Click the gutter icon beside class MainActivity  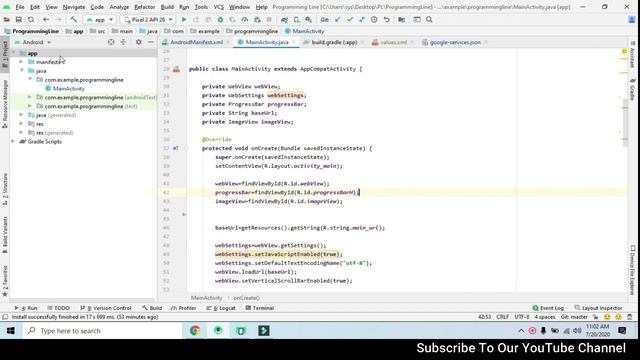(x=176, y=69)
